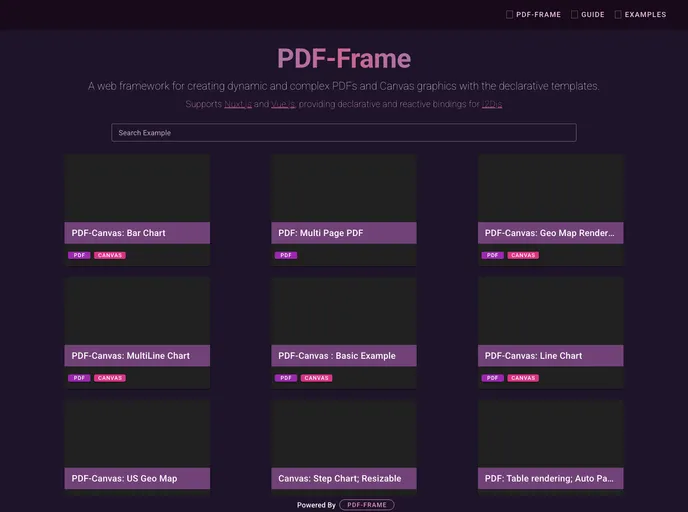Follow the i2Djs link
This screenshot has width=688, height=512.
[492, 104]
